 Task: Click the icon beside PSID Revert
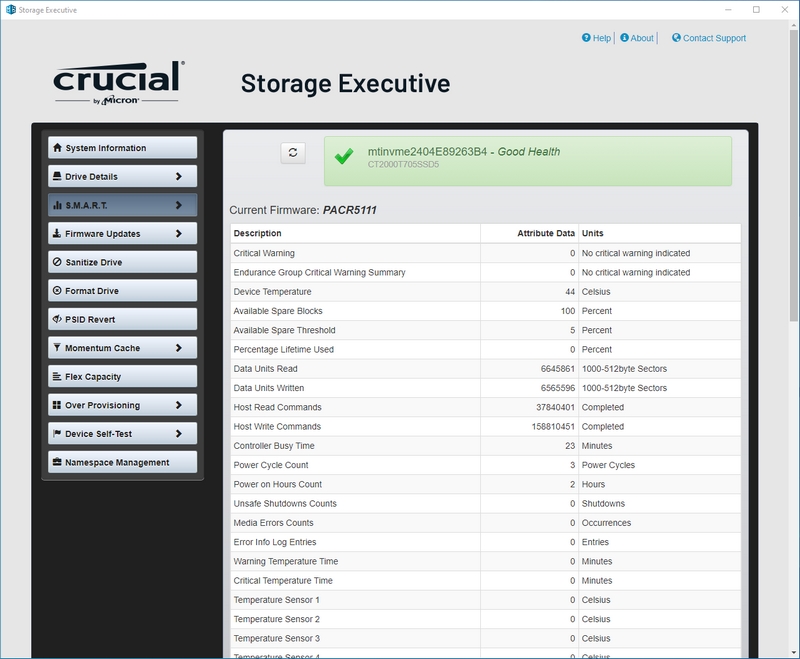[57, 319]
